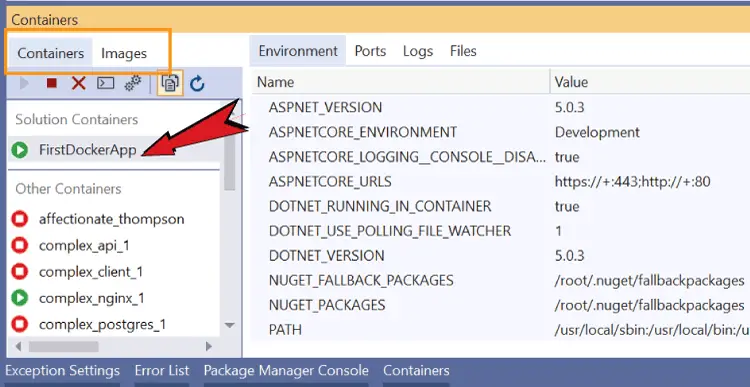This screenshot has width=750, height=387.
Task: Open the Package Manager Console tab
Action: (x=286, y=371)
